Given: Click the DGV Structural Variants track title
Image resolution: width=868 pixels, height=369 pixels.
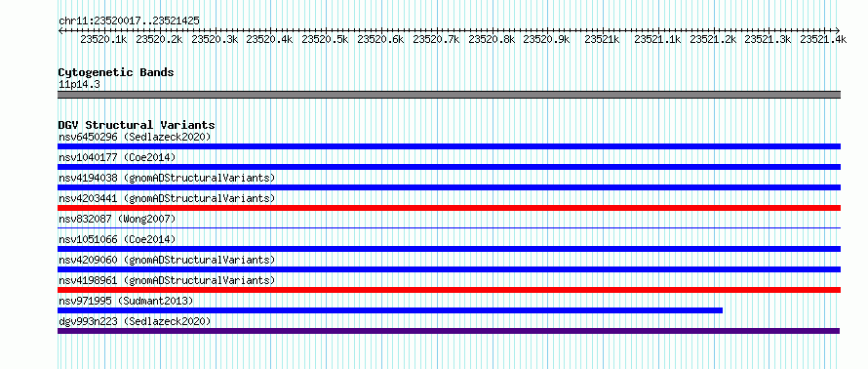Looking at the screenshot, I should tap(137, 125).
